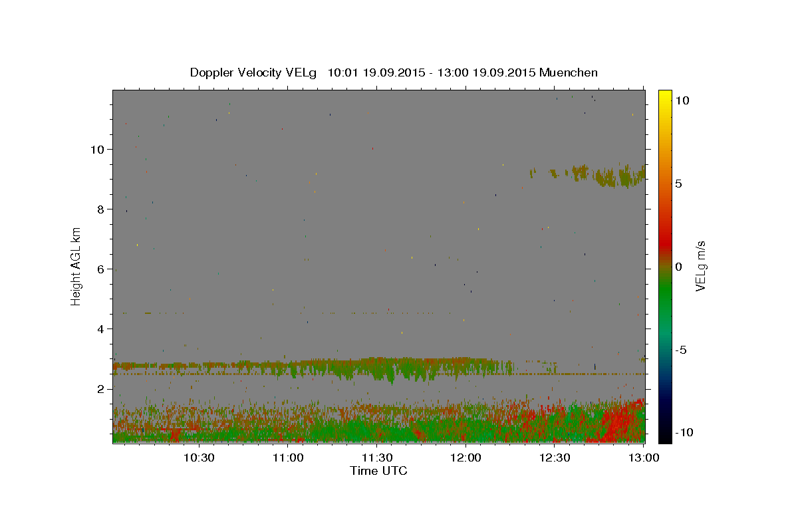
Task: Click the height tick label 6
Action: pos(101,269)
